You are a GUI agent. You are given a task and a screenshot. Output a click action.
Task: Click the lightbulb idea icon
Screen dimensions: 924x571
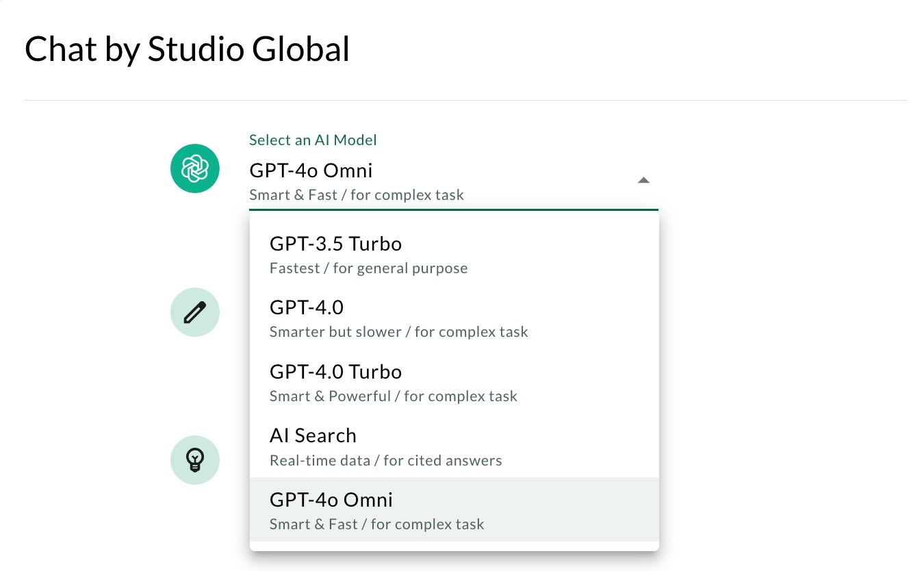pyautogui.click(x=194, y=459)
